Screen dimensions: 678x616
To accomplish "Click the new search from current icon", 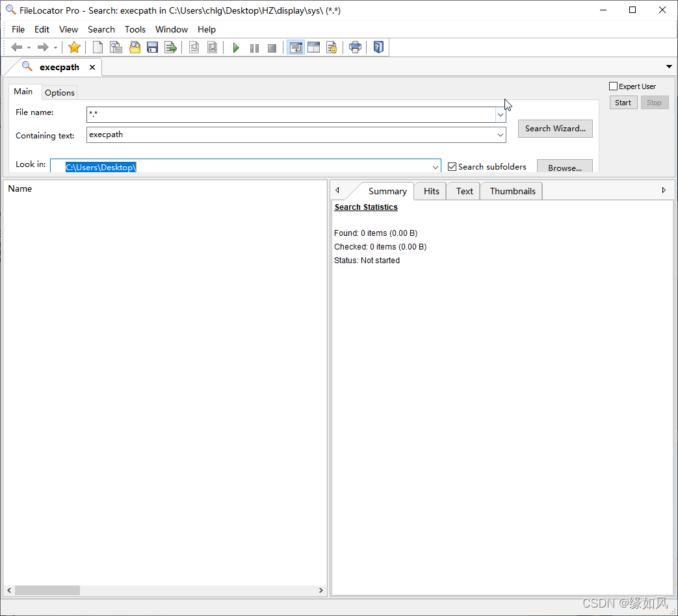I will tap(116, 47).
